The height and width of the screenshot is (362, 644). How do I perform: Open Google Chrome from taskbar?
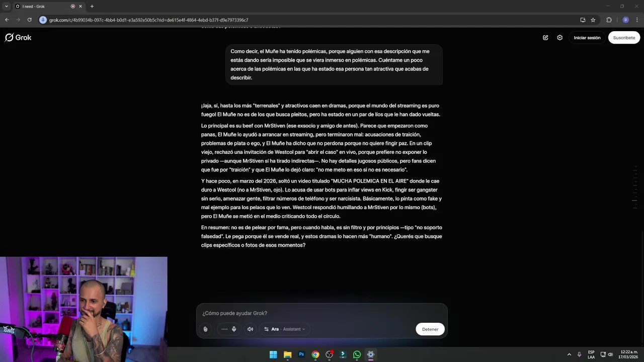click(x=315, y=354)
